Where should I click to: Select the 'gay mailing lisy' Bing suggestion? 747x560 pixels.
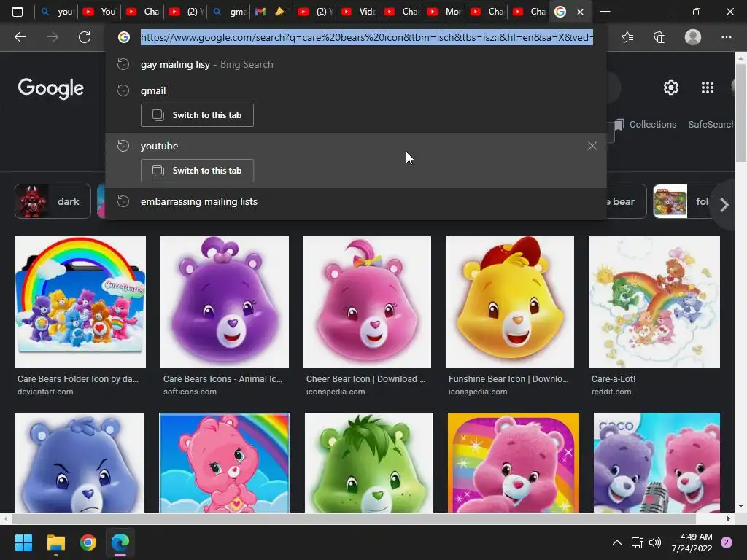[355, 65]
